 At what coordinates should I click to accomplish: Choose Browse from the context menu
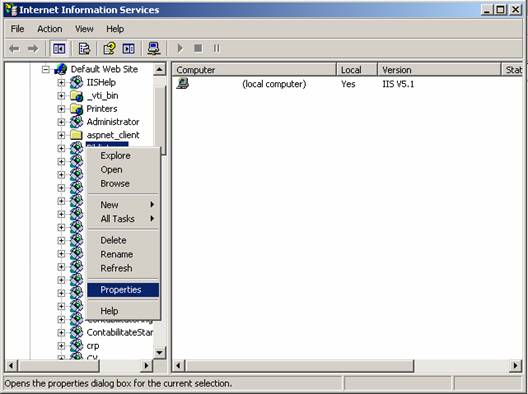[123, 184]
